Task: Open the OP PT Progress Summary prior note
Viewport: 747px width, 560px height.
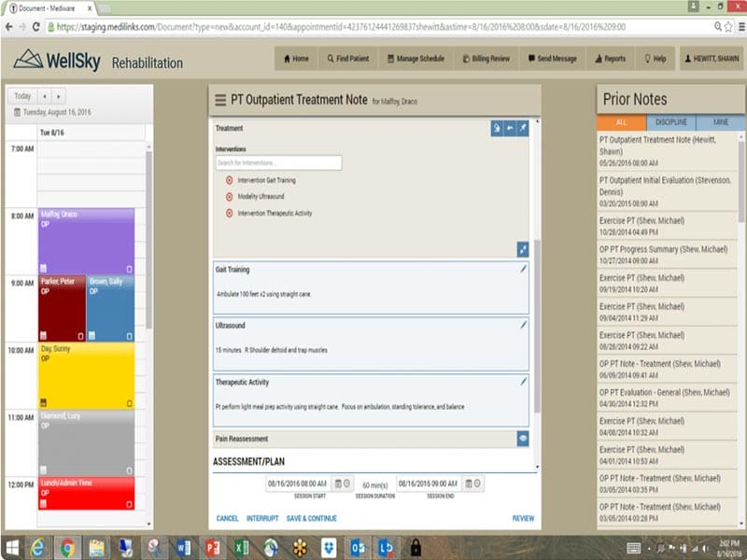Action: [x=667, y=254]
